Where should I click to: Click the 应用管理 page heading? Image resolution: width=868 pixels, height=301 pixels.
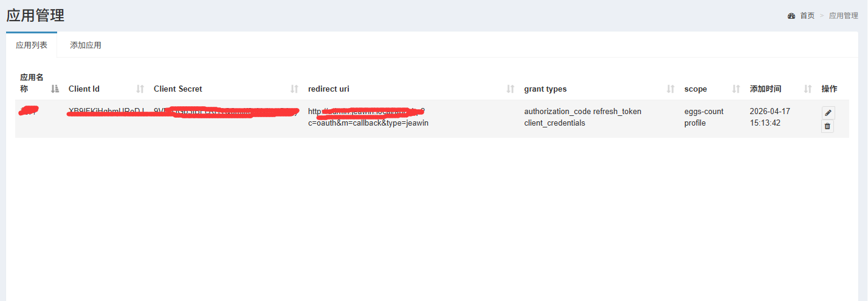(35, 16)
